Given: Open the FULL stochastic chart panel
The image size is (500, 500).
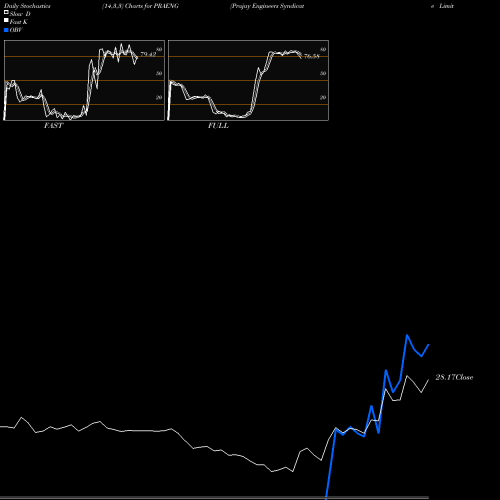Looking at the screenshot, I should coord(248,80).
